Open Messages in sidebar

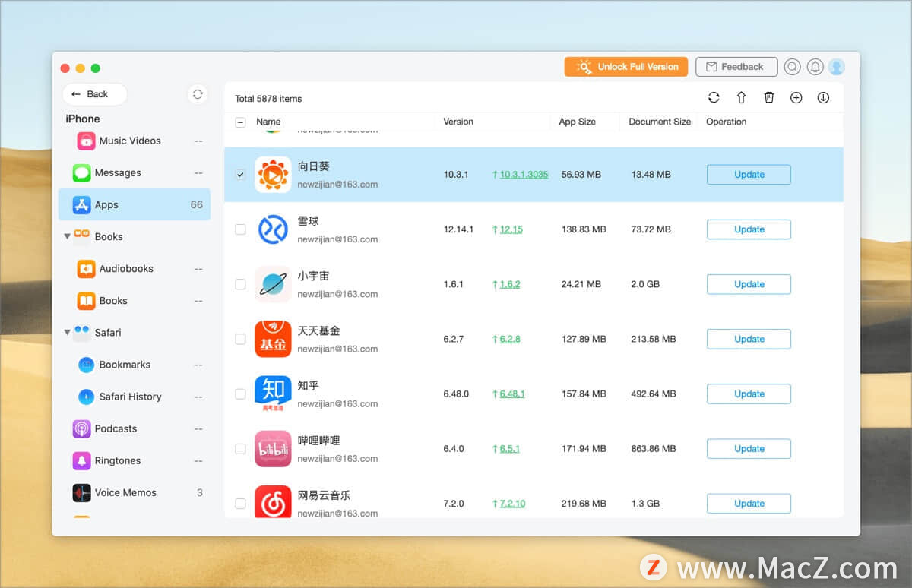[135, 172]
